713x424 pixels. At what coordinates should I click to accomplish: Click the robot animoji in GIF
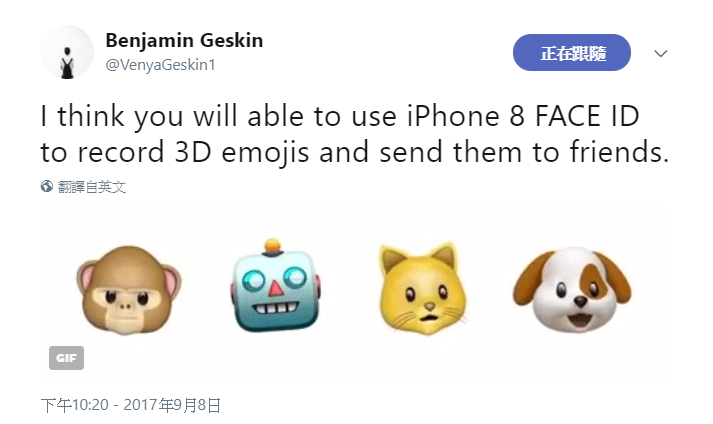point(275,286)
